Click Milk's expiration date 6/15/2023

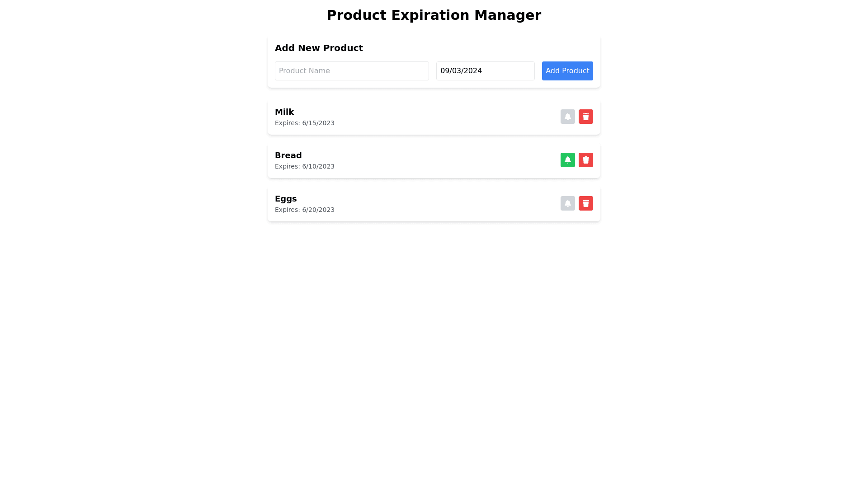(318, 123)
